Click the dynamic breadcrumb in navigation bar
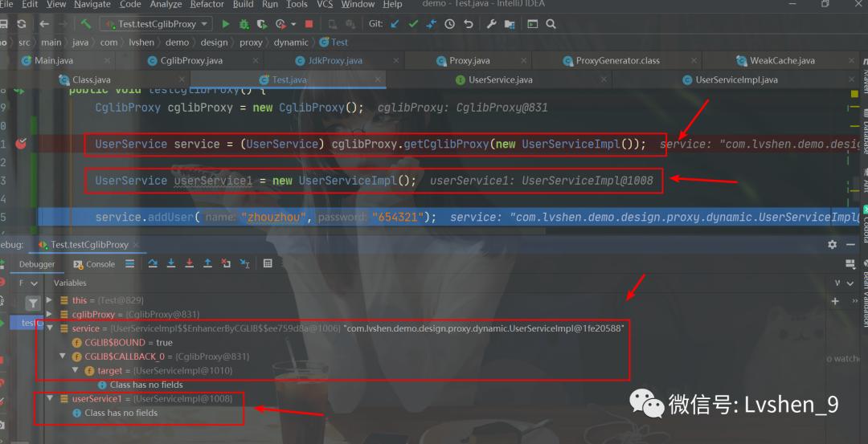The image size is (868, 444). [x=290, y=43]
